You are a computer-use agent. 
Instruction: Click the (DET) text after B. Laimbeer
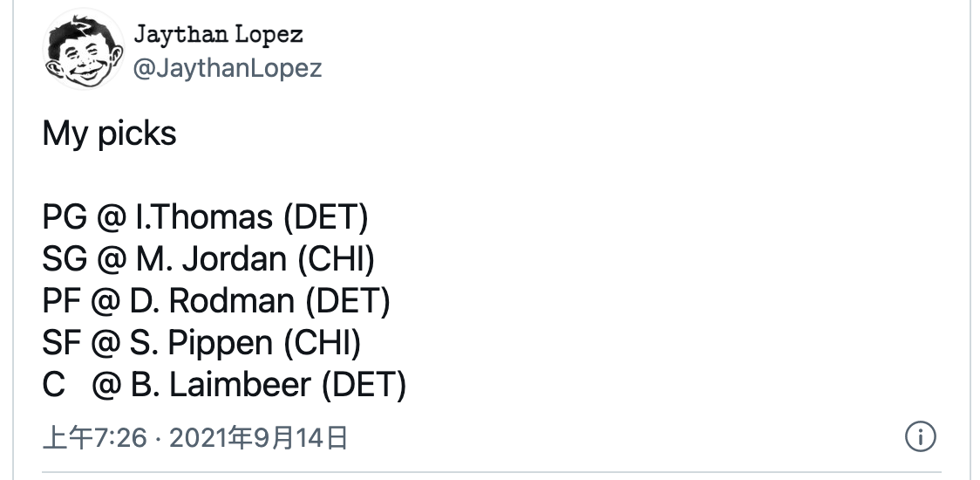(x=364, y=385)
